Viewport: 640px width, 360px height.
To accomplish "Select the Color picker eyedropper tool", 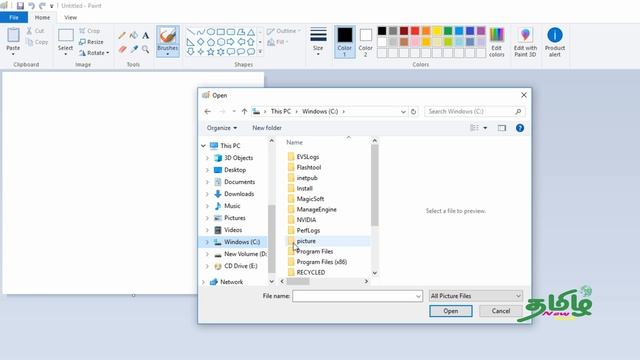I will pyautogui.click(x=134, y=49).
